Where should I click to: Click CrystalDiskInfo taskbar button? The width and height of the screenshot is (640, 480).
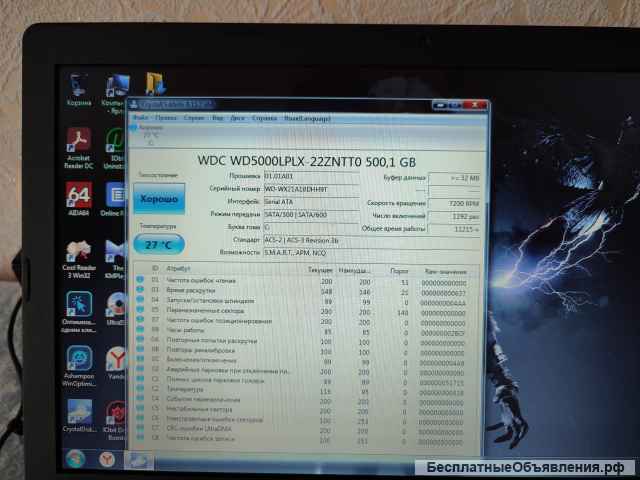tap(139, 459)
